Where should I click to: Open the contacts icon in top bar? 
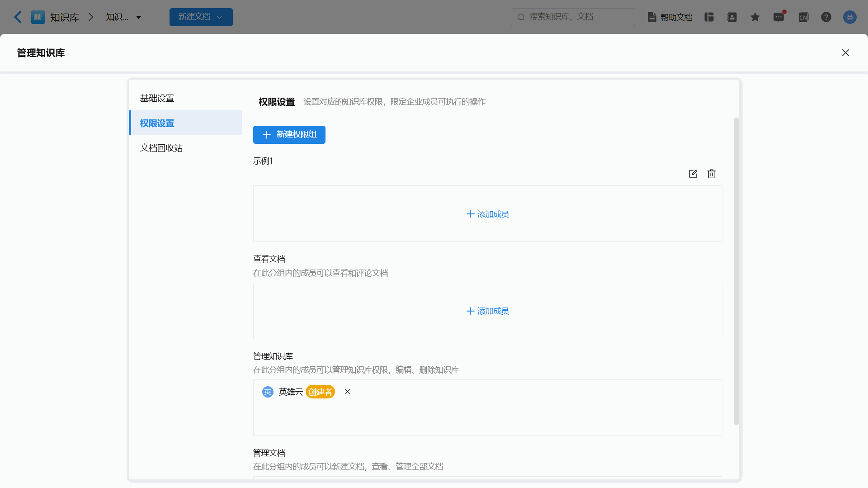[x=732, y=17]
